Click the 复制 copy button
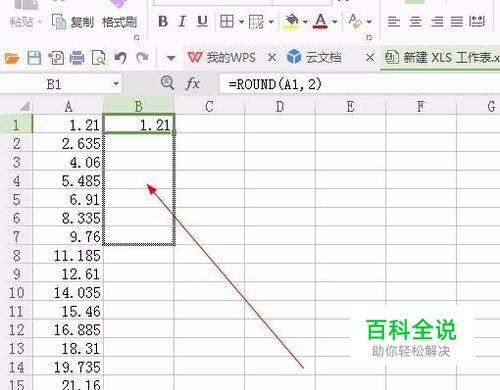Viewport: 500px width, 390px height. pyautogui.click(x=73, y=22)
